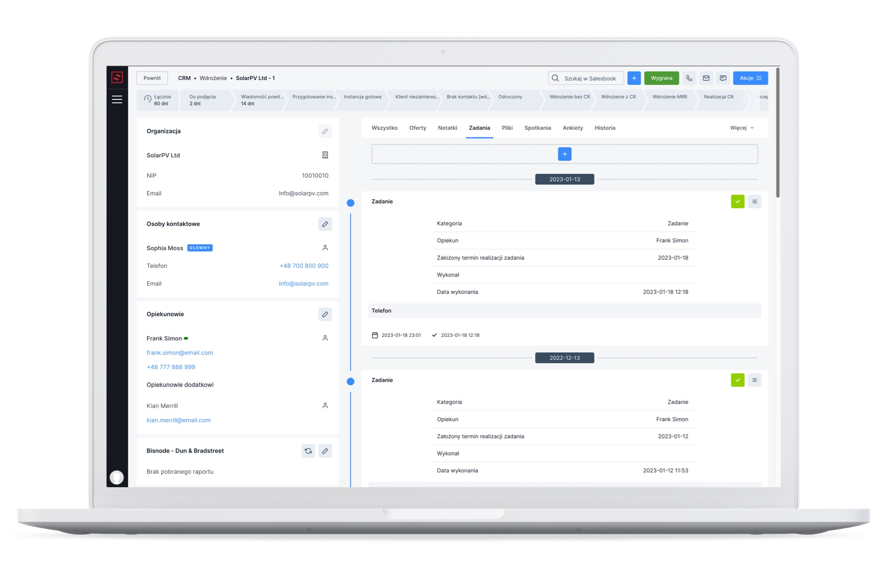This screenshot has height=588, width=882.
Task: Open the Historia tab
Action: (x=605, y=128)
